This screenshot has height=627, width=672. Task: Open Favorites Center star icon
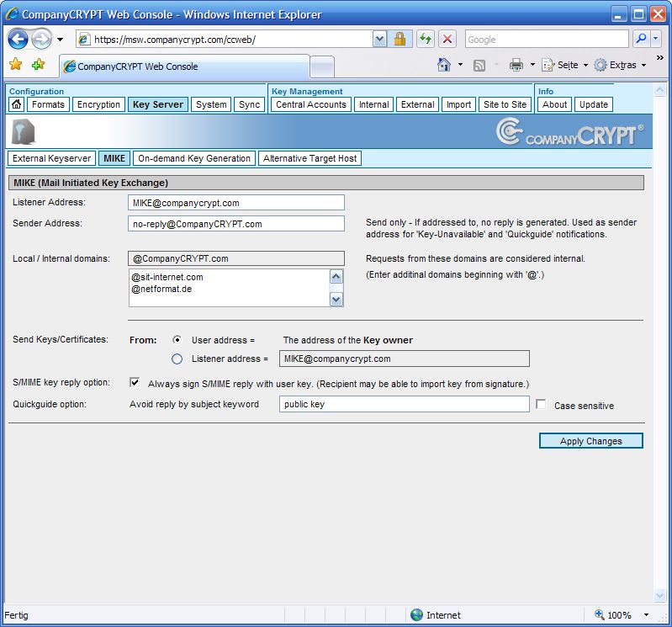(x=16, y=65)
